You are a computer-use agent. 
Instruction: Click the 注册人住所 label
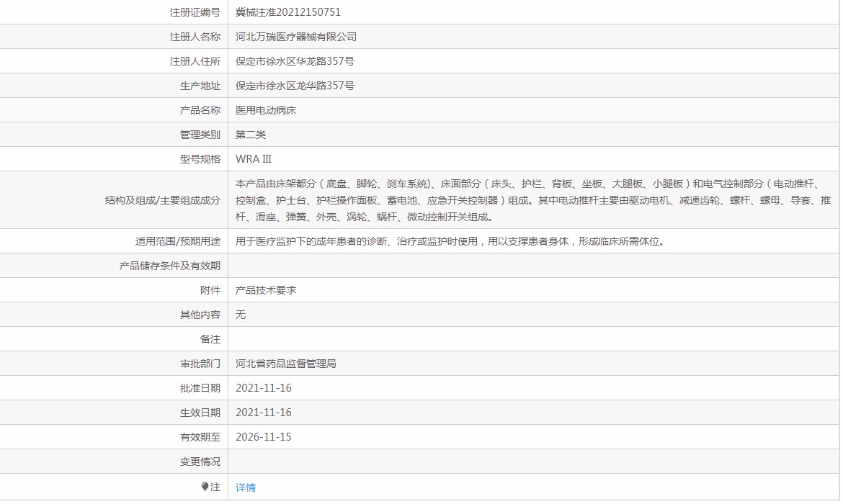[x=195, y=61]
